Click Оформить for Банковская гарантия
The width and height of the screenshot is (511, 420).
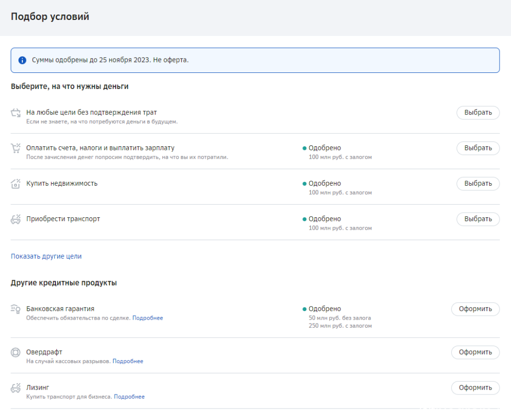pyautogui.click(x=475, y=309)
